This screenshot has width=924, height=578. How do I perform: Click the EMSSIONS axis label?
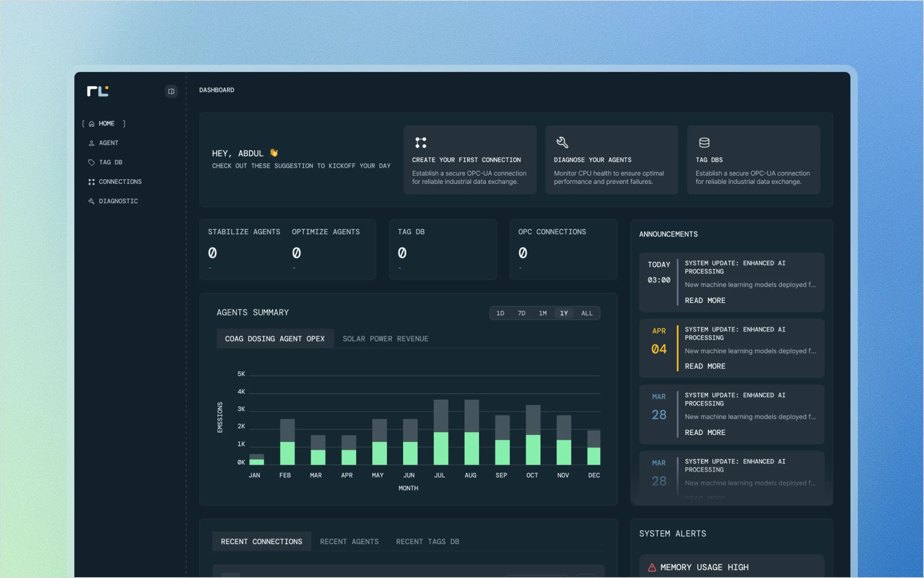[220, 417]
